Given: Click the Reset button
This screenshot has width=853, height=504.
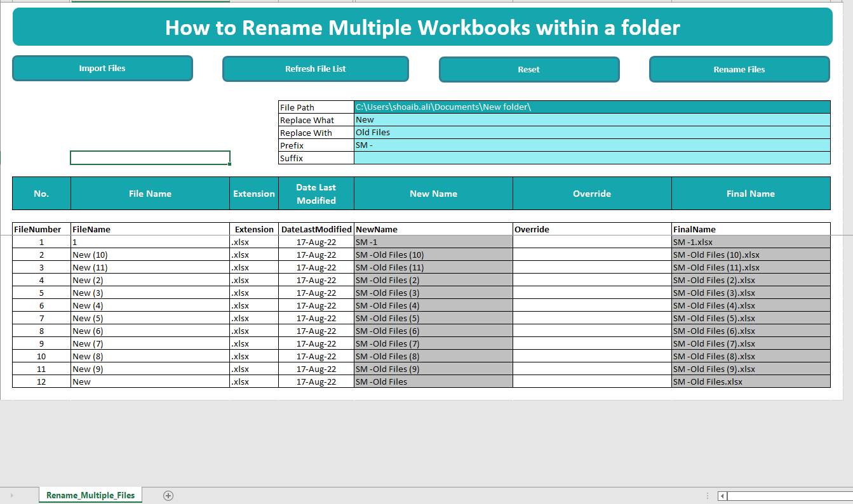Looking at the screenshot, I should coord(529,69).
